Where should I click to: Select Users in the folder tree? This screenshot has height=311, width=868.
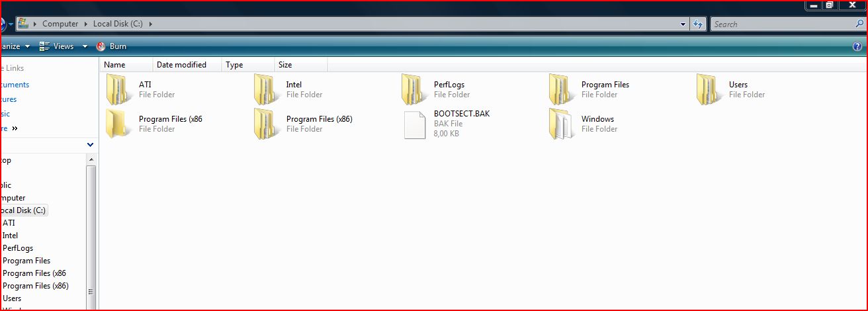(x=12, y=298)
